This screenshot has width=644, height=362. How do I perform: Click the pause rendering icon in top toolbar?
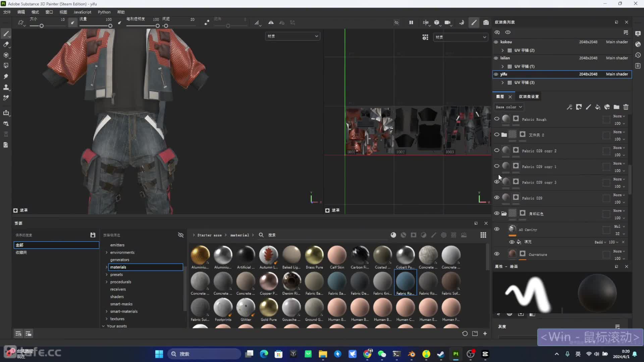click(411, 22)
